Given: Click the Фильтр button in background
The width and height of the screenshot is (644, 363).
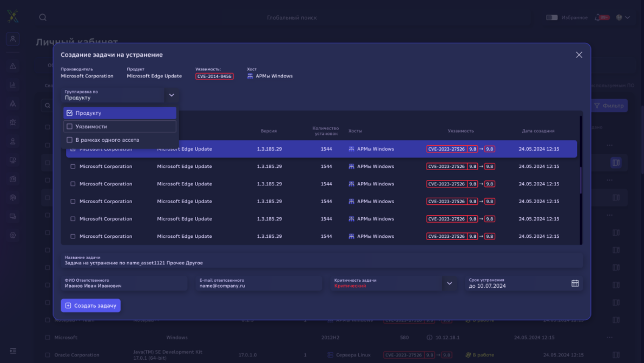Looking at the screenshot, I should pyautogui.click(x=609, y=106).
